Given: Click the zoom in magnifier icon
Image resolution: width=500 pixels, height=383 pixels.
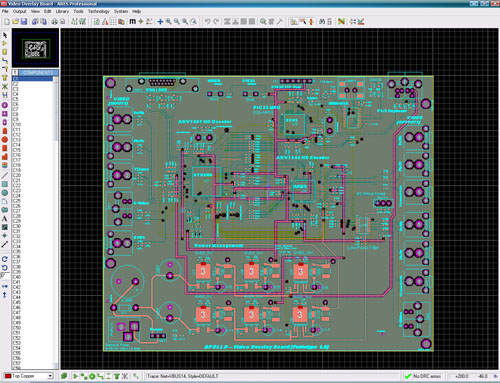Looking at the screenshot, I should click(169, 22).
